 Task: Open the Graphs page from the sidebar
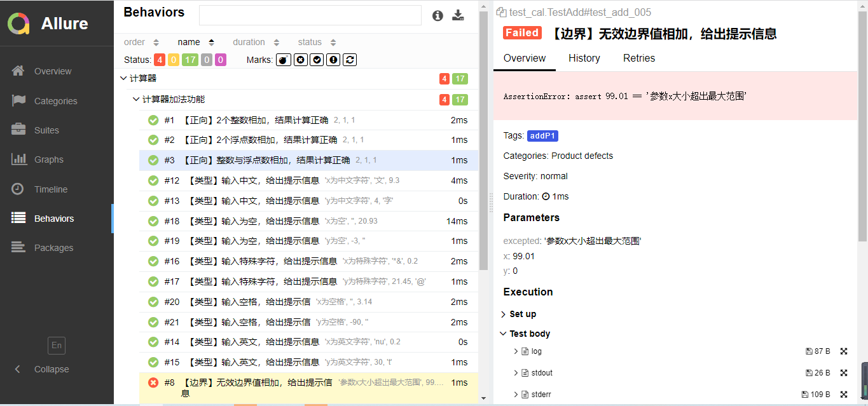(48, 159)
